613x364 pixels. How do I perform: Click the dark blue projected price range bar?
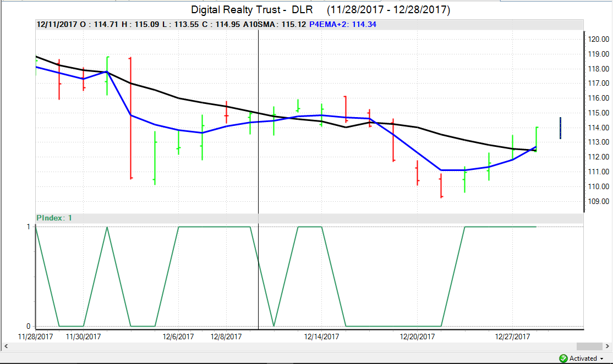(560, 128)
